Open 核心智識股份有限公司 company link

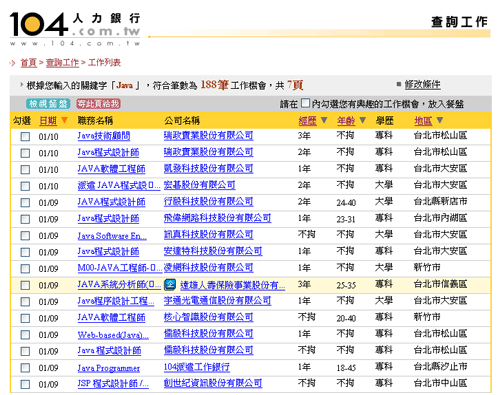click(208, 317)
